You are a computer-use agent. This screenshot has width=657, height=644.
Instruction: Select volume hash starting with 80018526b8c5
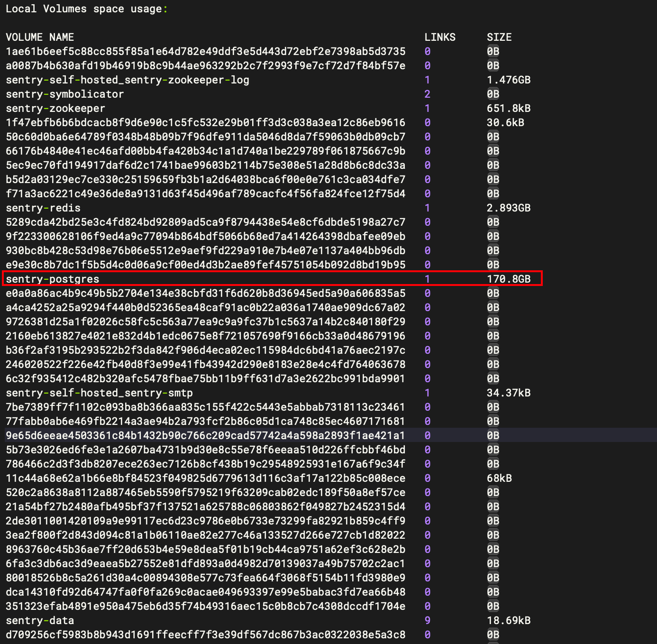point(206,578)
